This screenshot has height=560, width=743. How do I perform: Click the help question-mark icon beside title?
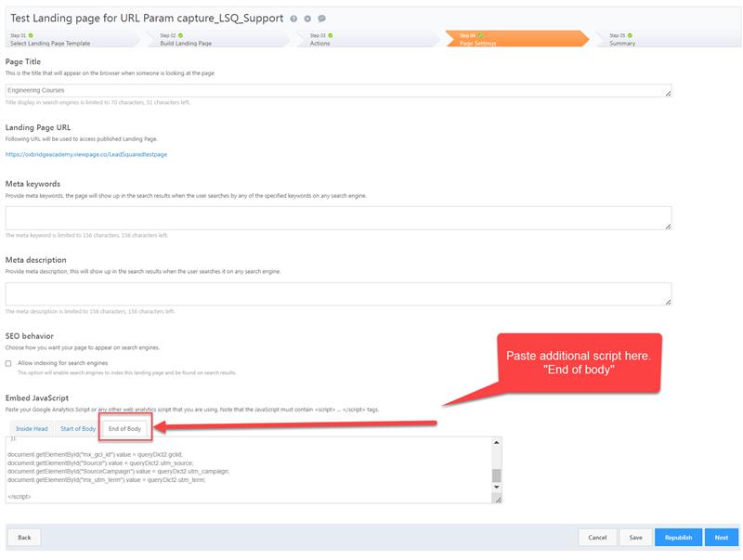[293, 19]
